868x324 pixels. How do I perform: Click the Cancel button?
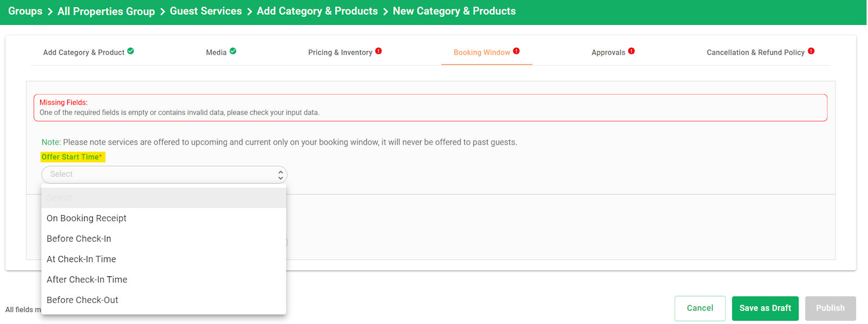coord(700,308)
